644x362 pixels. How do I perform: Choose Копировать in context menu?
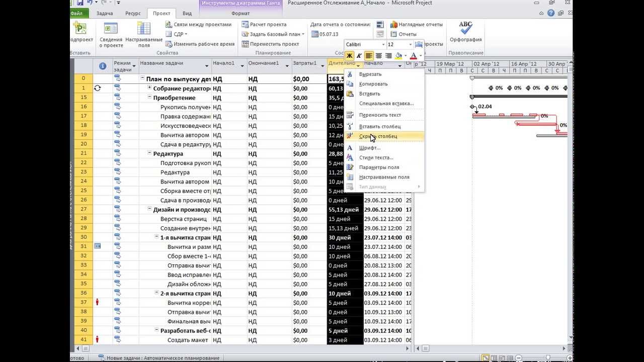click(x=384, y=84)
